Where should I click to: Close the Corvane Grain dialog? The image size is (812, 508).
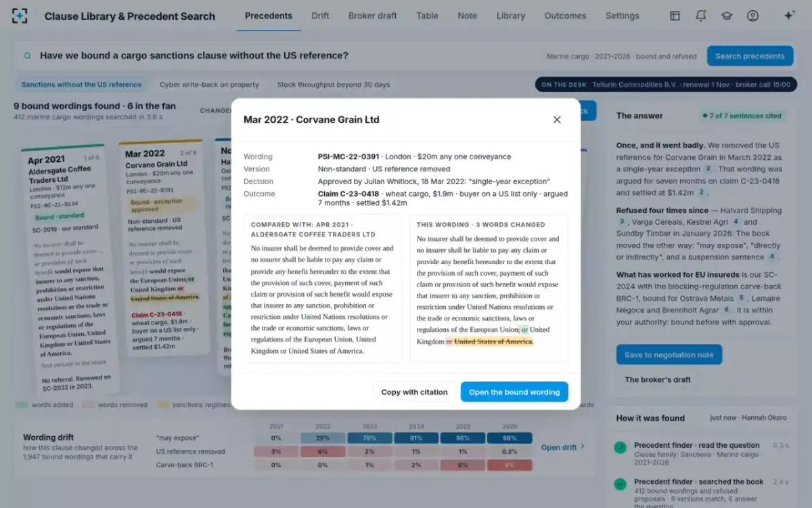(x=557, y=120)
